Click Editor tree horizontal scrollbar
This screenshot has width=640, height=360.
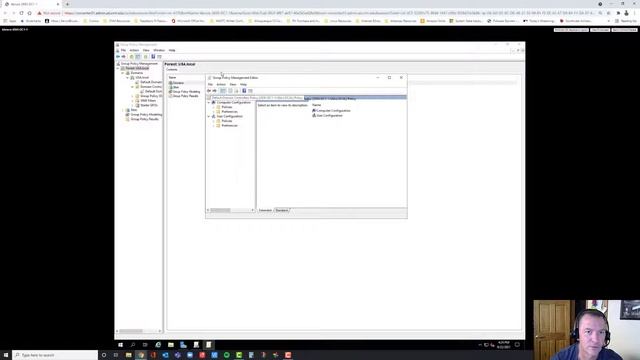click(231, 211)
